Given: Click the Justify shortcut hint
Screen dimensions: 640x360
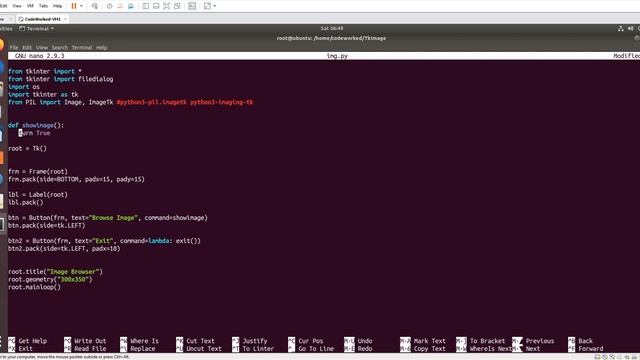Looking at the screenshot, I should tap(250, 341).
